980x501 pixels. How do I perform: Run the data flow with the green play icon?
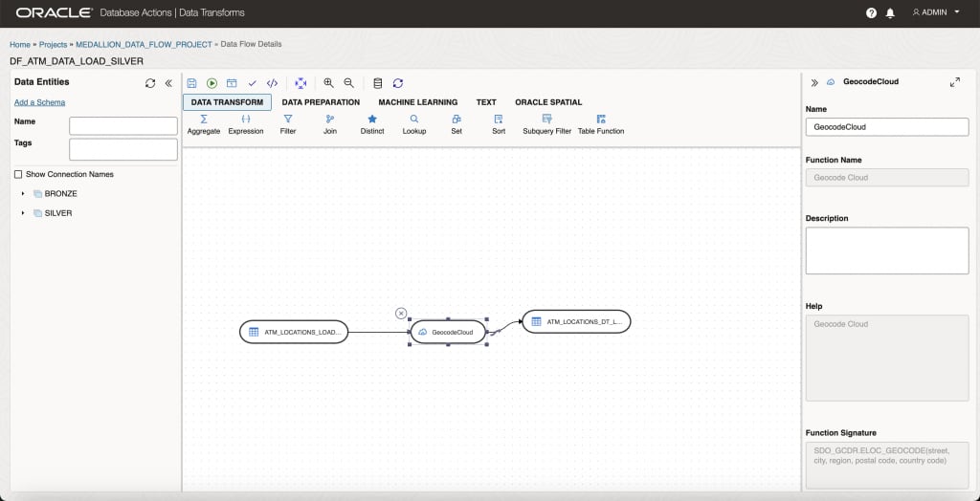pyautogui.click(x=212, y=83)
